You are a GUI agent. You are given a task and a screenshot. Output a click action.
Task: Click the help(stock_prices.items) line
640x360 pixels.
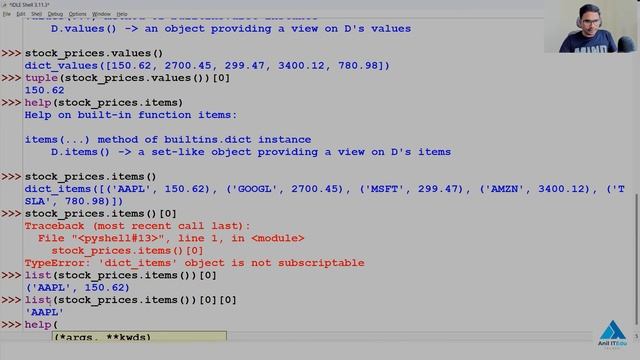pos(104,103)
